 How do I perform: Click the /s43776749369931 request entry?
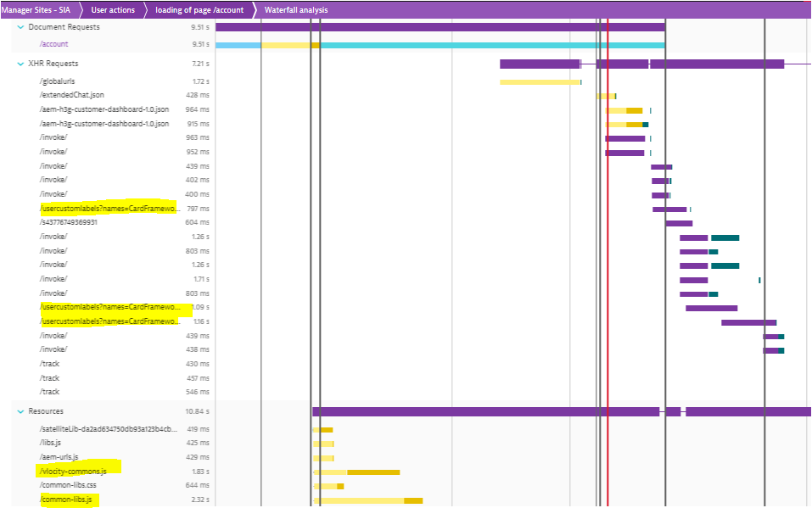(x=69, y=222)
